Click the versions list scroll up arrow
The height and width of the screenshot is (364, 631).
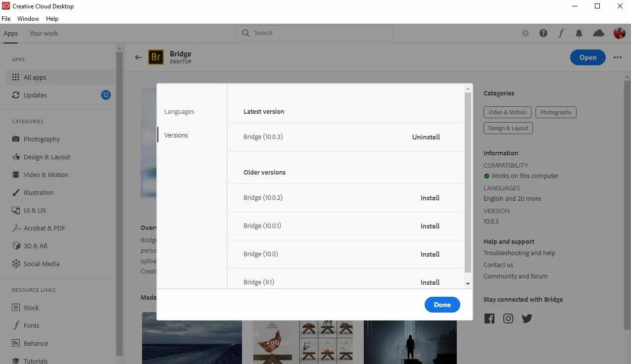[x=468, y=89]
